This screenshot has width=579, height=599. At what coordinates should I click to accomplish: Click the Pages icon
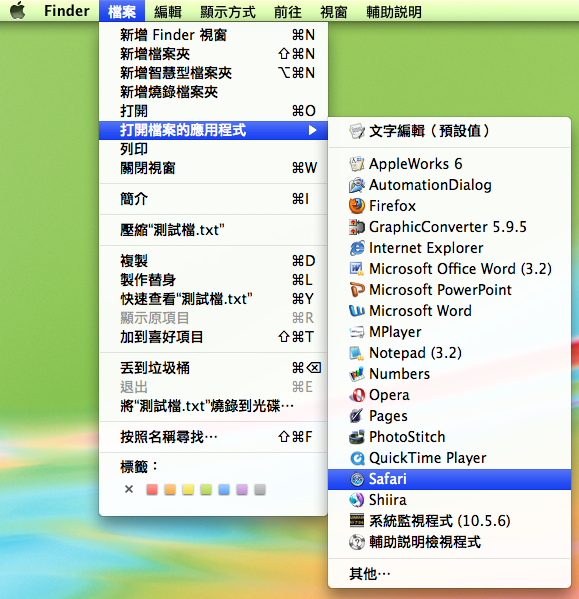pyautogui.click(x=357, y=416)
